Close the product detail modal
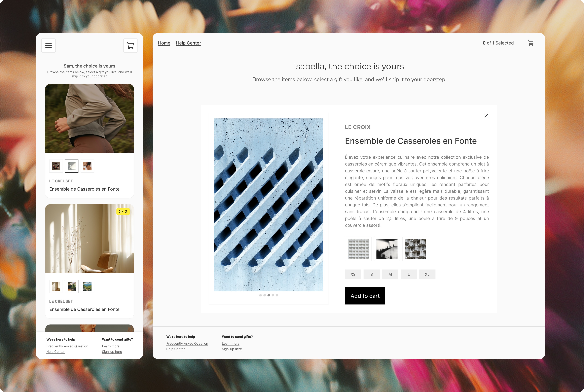Screen dimensions: 584x392 pos(486,116)
